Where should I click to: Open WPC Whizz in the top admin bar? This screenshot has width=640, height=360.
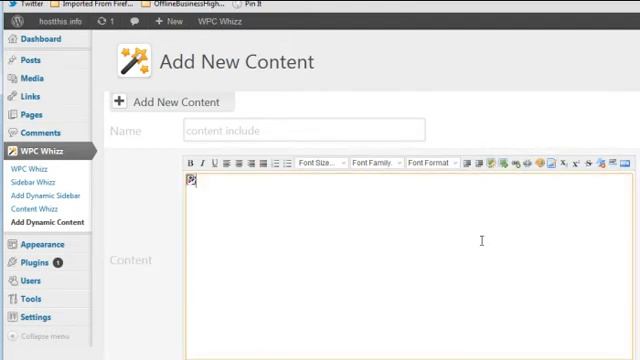pyautogui.click(x=220, y=21)
